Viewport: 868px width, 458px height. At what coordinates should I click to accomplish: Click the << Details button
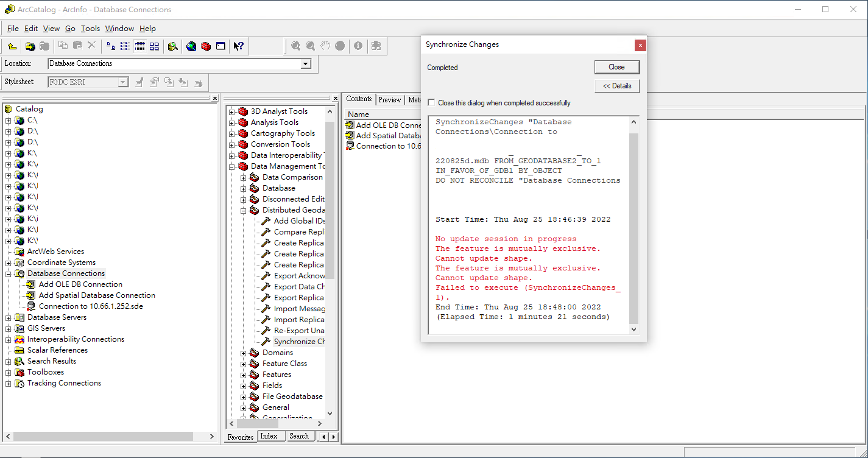pos(616,86)
